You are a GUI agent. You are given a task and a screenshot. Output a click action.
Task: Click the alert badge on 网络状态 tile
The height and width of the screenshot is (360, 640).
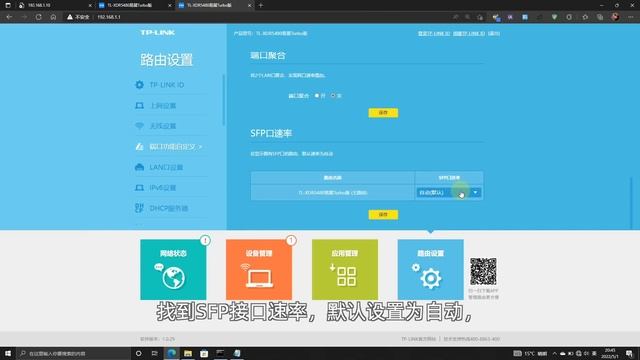pyautogui.click(x=205, y=240)
